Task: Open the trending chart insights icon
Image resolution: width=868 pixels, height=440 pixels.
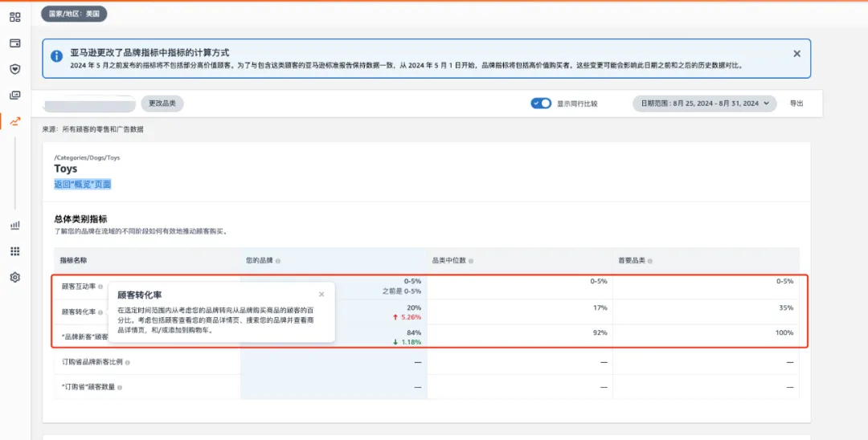Action: pos(15,121)
